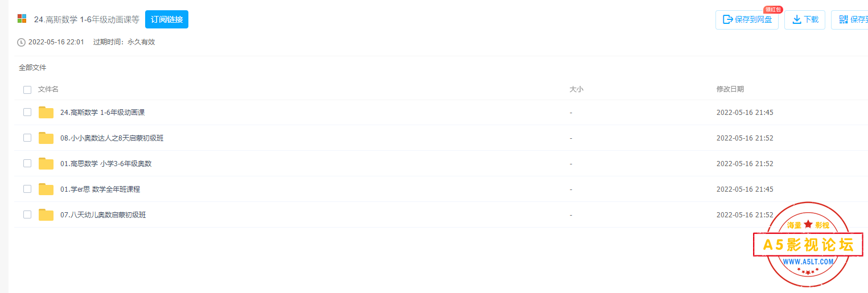Image resolution: width=868 pixels, height=293 pixels.
Task: Sort by 大小 column header
Action: [x=576, y=89]
